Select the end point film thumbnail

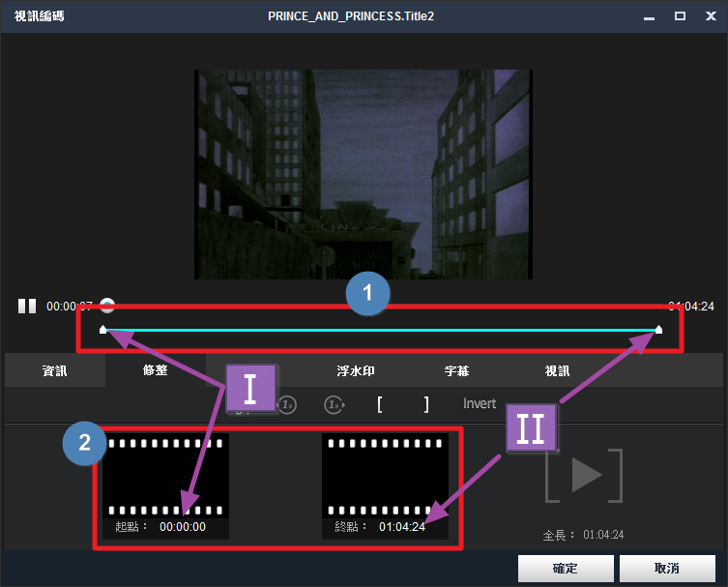point(385,476)
